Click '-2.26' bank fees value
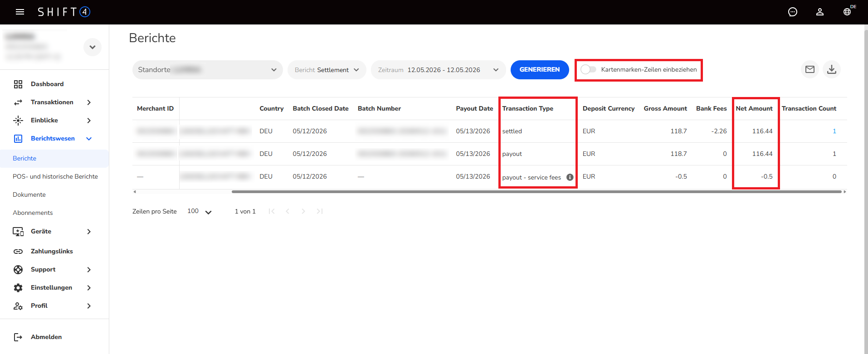Screen dimensions: 868x354 point(719,131)
